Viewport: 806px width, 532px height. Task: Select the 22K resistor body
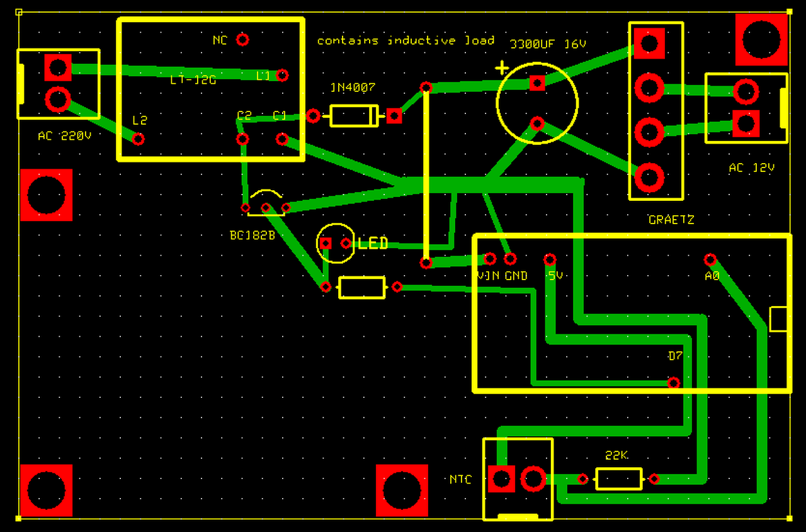(619, 479)
